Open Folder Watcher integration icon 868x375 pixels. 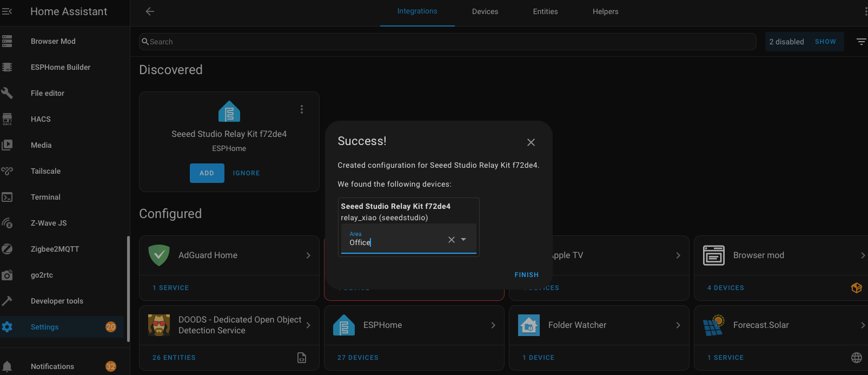pyautogui.click(x=529, y=325)
